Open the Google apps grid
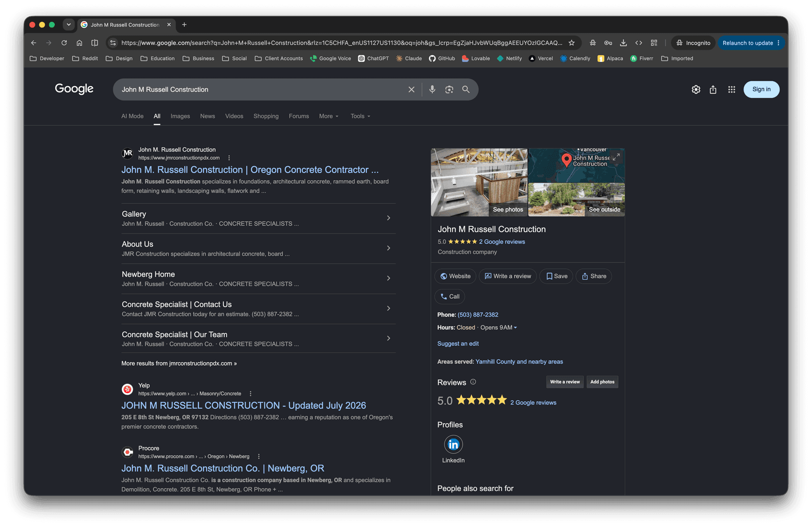The height and width of the screenshot is (527, 812). click(731, 90)
